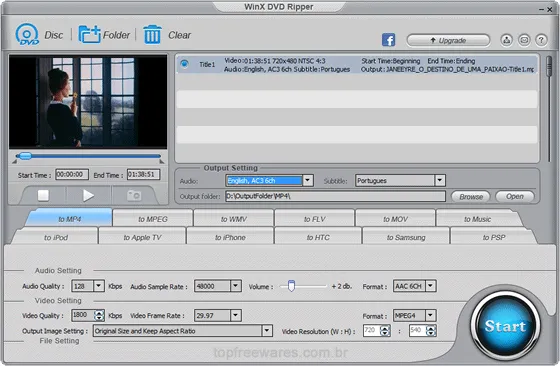Click the End Time input field
This screenshot has height=366, width=560.
tap(144, 175)
